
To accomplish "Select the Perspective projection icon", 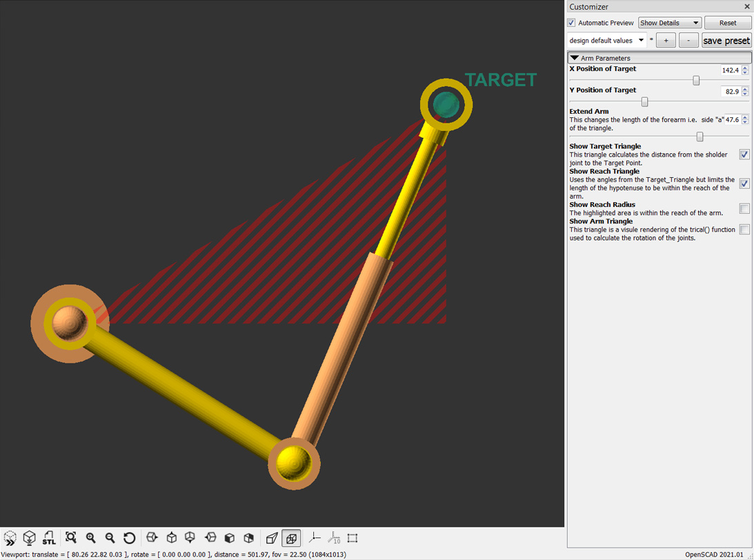I will tap(272, 538).
